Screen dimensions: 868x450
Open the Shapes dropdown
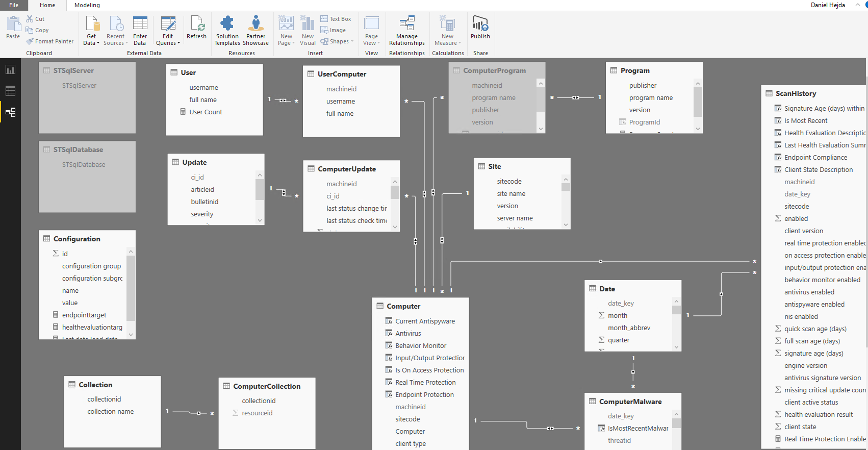[x=337, y=41]
